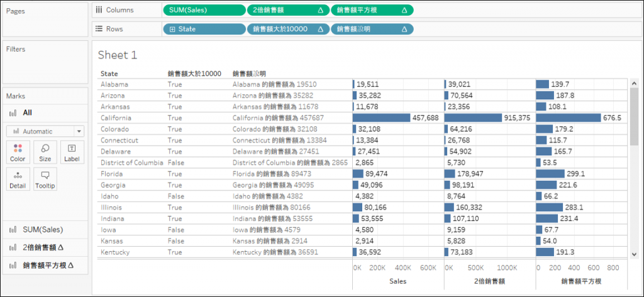This screenshot has width=644, height=297.
Task: Click the 2倍銷售額 axis title
Action: pyautogui.click(x=490, y=281)
